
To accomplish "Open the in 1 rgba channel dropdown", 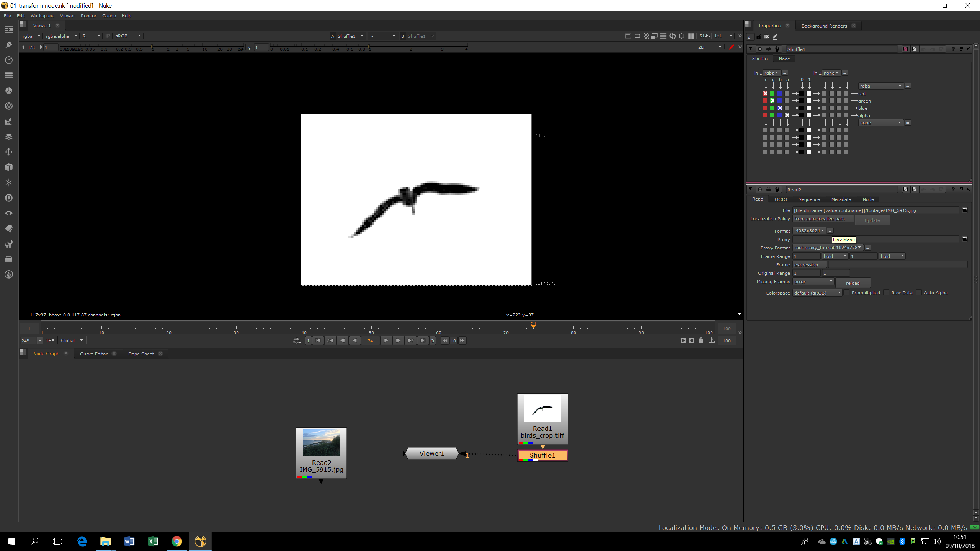I will tap(771, 73).
